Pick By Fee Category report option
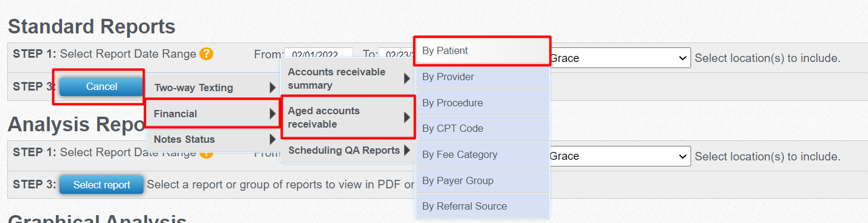The image size is (868, 223). [483, 155]
